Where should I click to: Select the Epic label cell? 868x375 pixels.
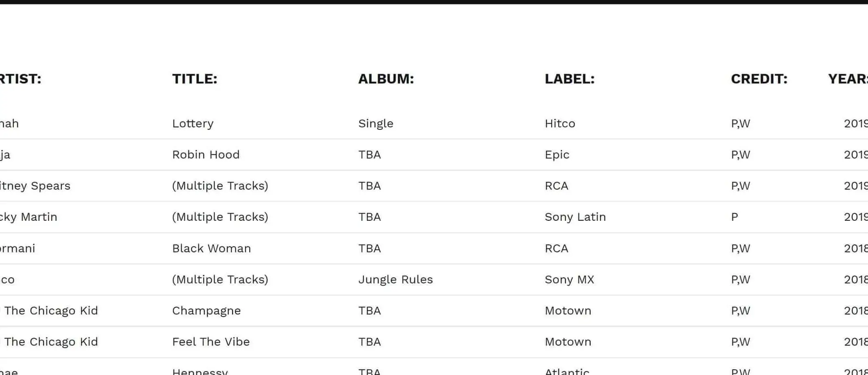click(557, 155)
